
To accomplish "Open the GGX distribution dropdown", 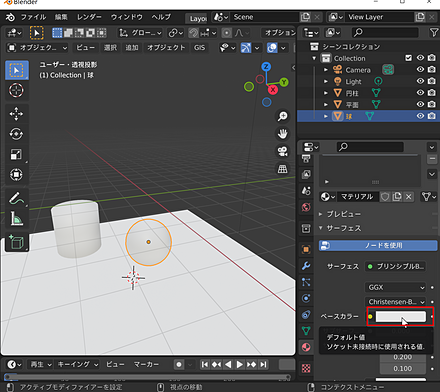I will (396, 287).
